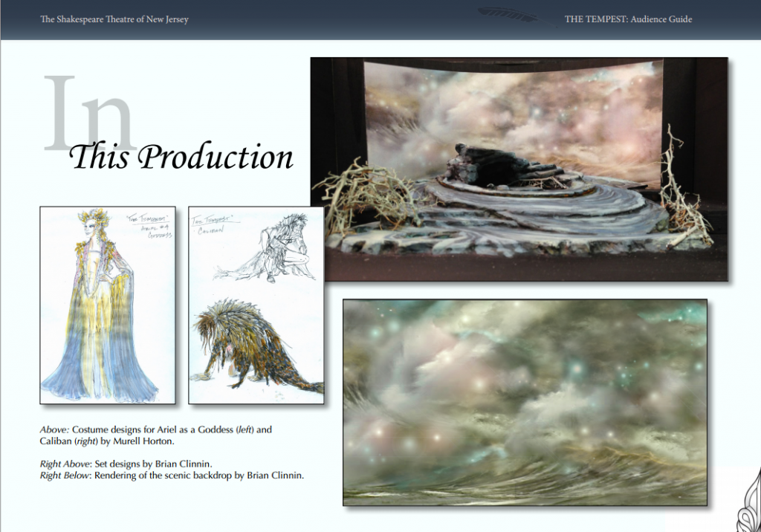This screenshot has height=532, width=761.
Task: Select the set design model photo
Action: click(519, 169)
